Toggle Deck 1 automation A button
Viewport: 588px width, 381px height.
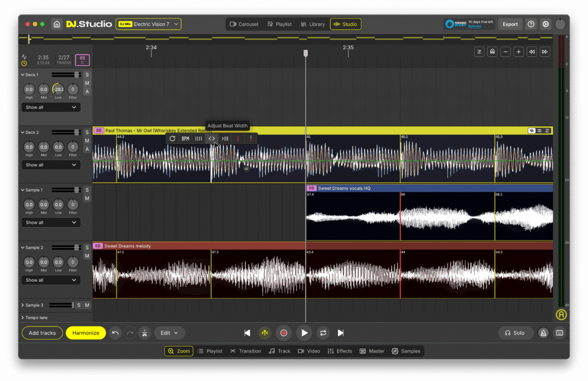tap(87, 92)
